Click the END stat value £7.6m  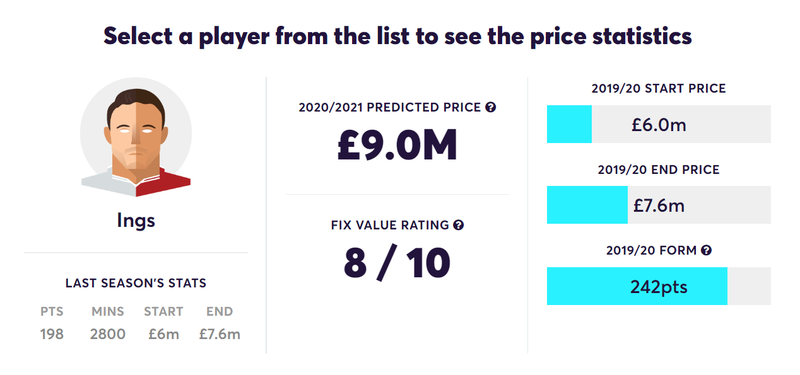click(219, 334)
